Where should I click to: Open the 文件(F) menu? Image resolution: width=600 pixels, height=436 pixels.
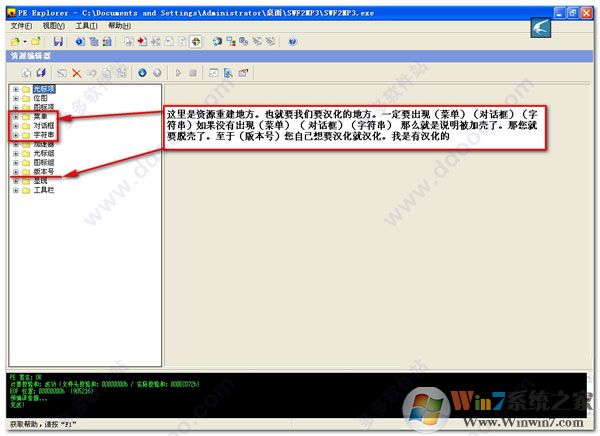point(23,25)
